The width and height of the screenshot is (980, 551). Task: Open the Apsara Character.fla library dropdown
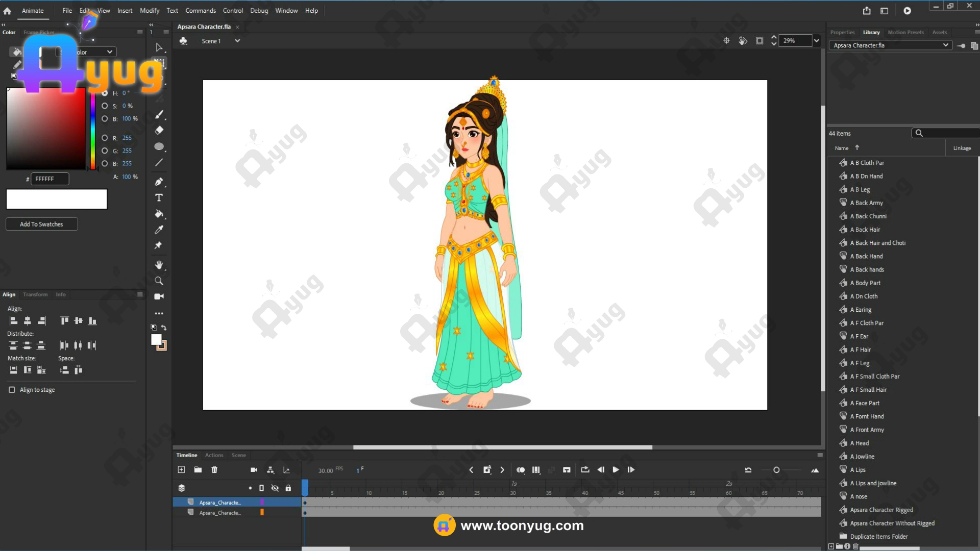[x=945, y=45]
